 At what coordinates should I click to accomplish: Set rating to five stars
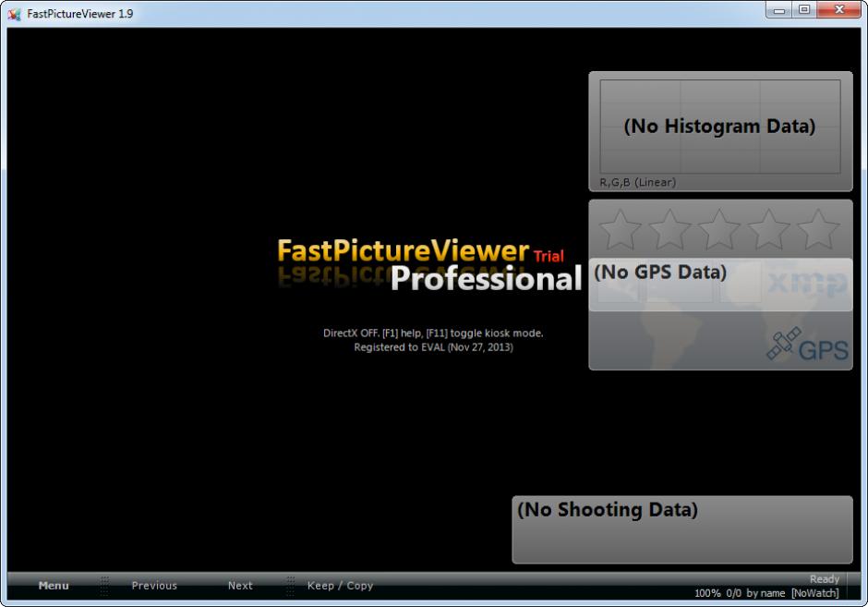pos(818,229)
